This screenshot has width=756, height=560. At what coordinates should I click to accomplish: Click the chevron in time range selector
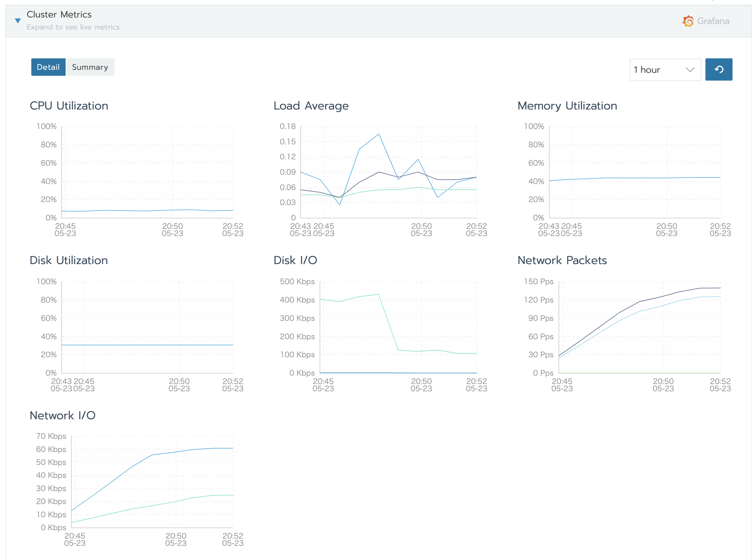[x=689, y=70]
